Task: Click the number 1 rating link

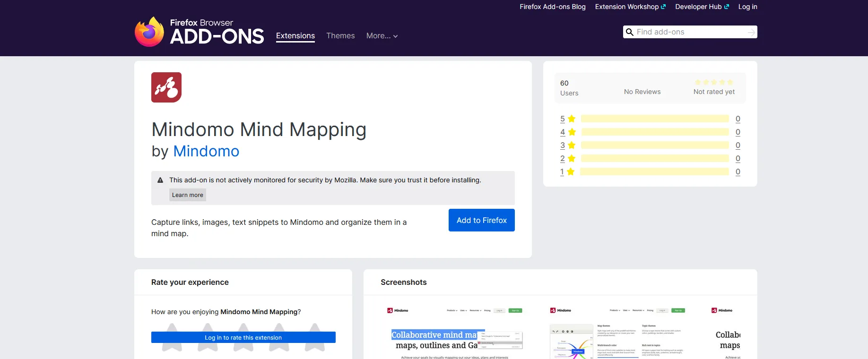Action: pyautogui.click(x=562, y=171)
